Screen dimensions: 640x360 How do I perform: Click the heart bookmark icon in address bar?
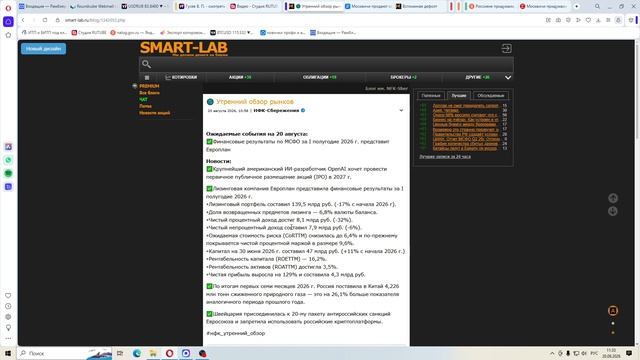pos(588,20)
